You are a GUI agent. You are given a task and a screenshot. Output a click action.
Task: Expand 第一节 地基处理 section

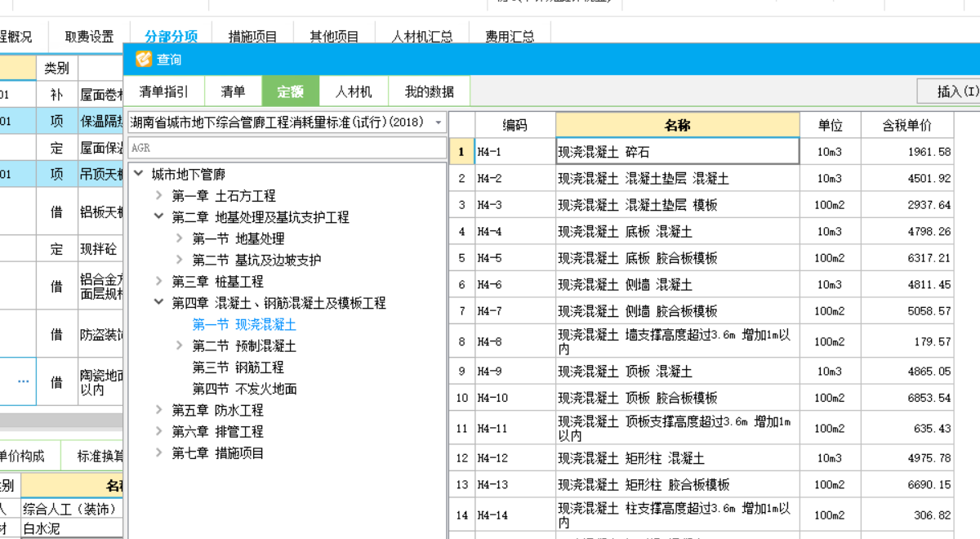point(180,238)
